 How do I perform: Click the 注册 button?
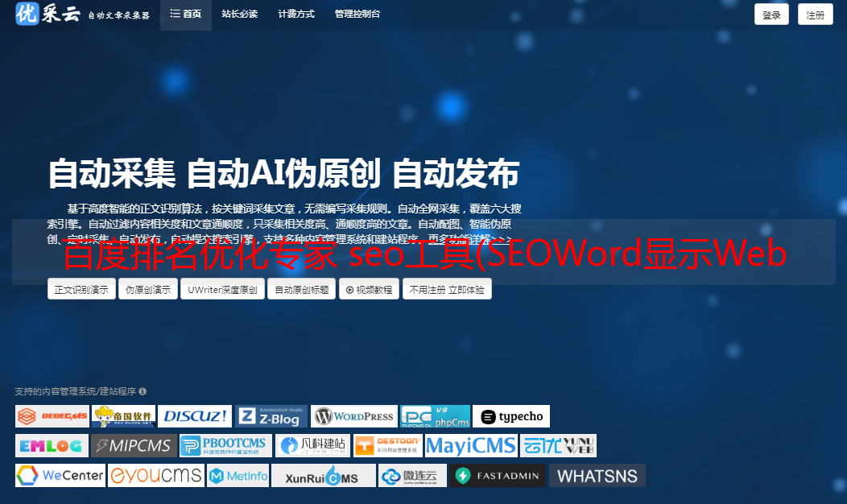pos(815,14)
